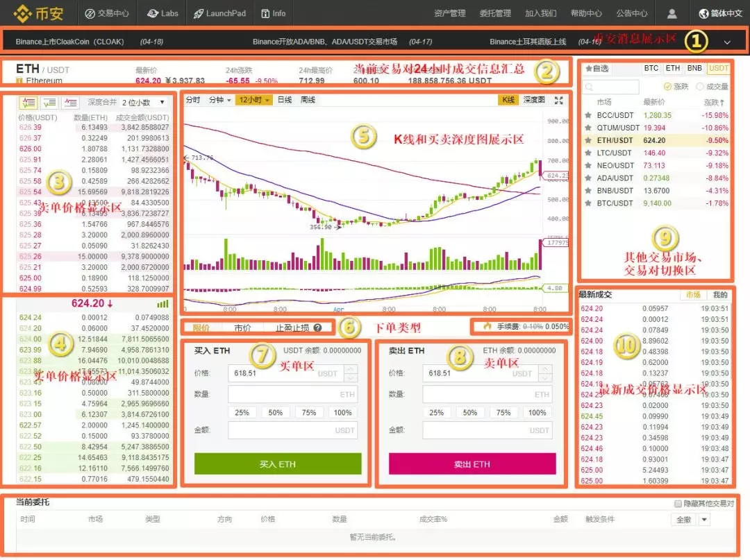Switch market list to BTC tab
The width and height of the screenshot is (750, 560).
click(x=651, y=68)
